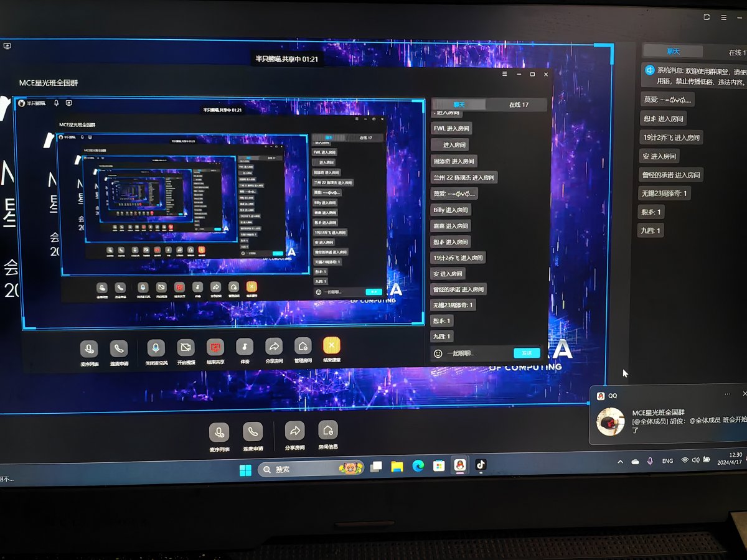Select the 在线 tab in outer right panel

pyautogui.click(x=736, y=53)
